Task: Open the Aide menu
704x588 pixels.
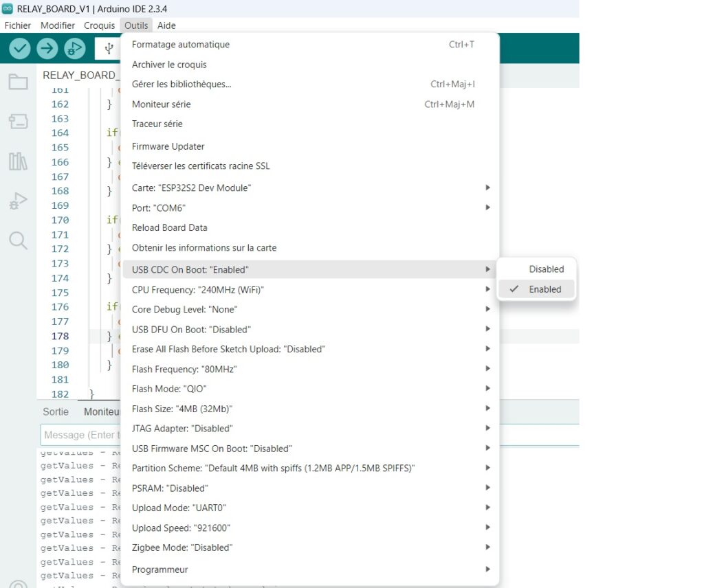Action: click(x=166, y=25)
